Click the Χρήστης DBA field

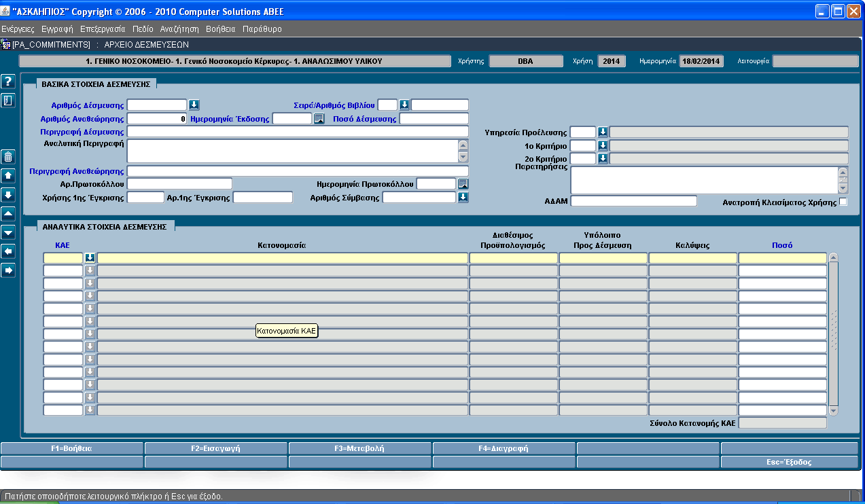click(525, 61)
